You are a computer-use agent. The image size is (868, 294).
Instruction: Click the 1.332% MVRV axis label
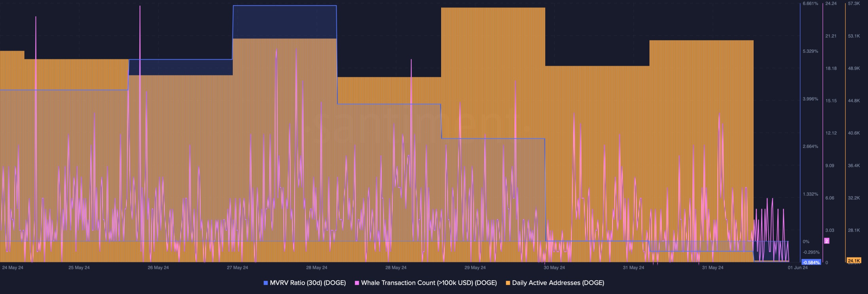[810, 194]
